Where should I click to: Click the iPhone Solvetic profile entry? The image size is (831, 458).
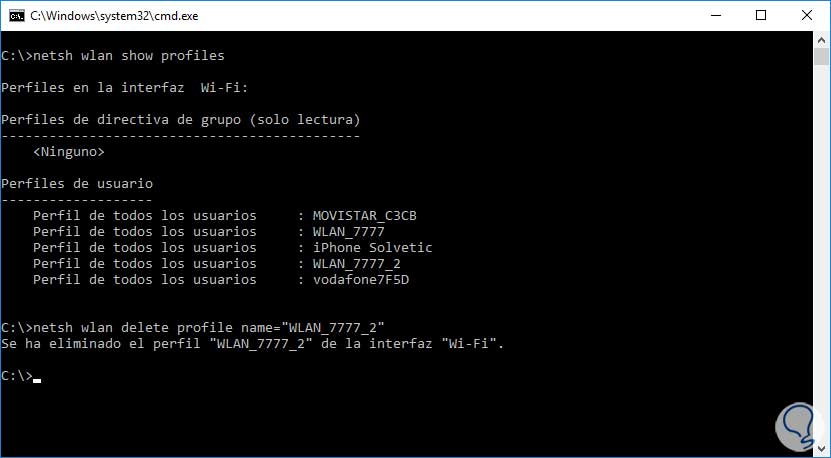tap(372, 247)
